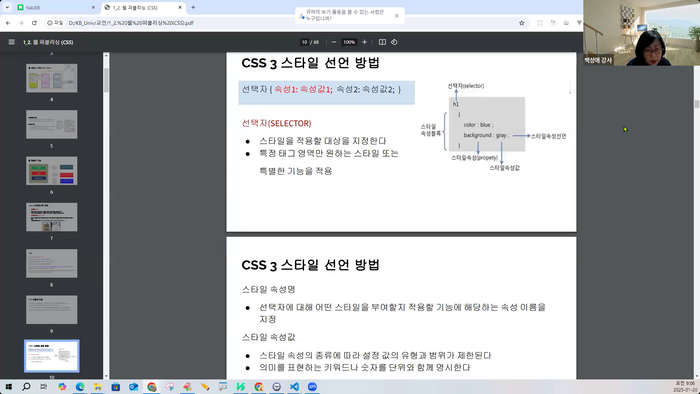Open Microsoft Store from the taskbar

(x=116, y=386)
